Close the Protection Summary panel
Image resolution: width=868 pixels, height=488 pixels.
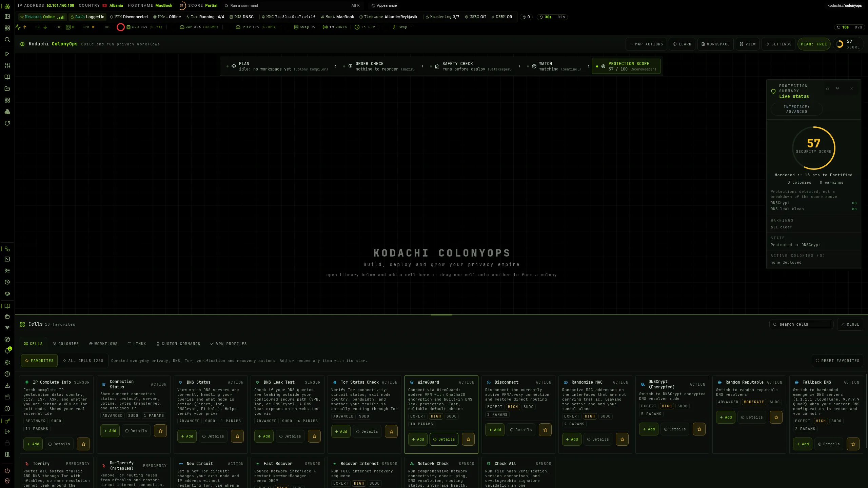click(x=851, y=88)
